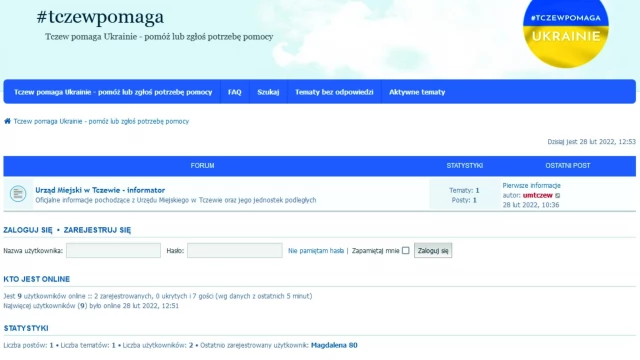The width and height of the screenshot is (640, 360).
Task: Click the last post timestamp 28 lut 2022, 10:36
Action: click(x=531, y=205)
